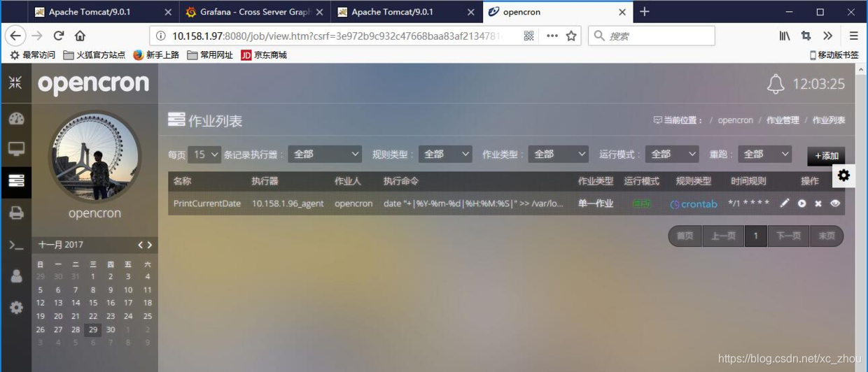Select calendar date 29 highlighted
This screenshot has height=372, width=868.
click(x=93, y=329)
